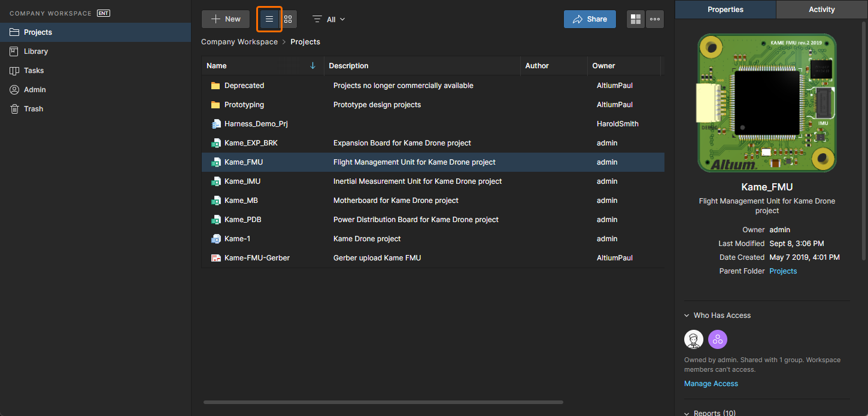Open Tasks from the sidebar icon
The image size is (868, 416).
[14, 71]
